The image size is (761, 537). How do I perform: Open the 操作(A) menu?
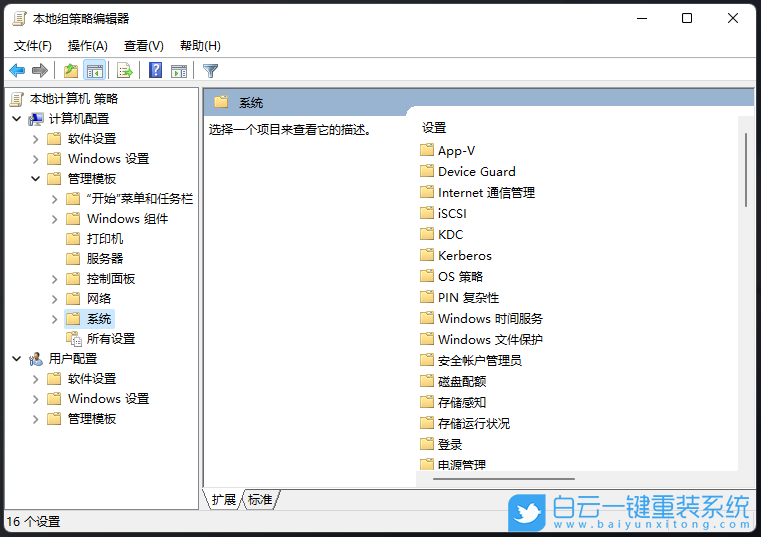88,46
